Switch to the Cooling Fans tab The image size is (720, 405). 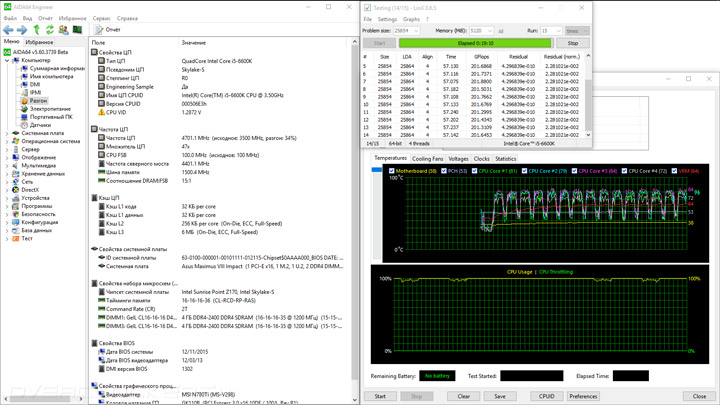427,159
